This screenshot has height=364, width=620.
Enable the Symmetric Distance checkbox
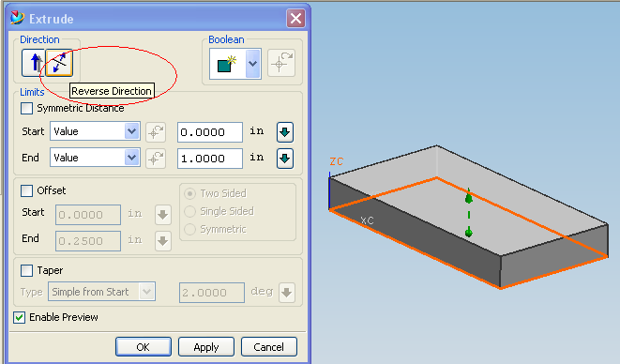(x=26, y=109)
